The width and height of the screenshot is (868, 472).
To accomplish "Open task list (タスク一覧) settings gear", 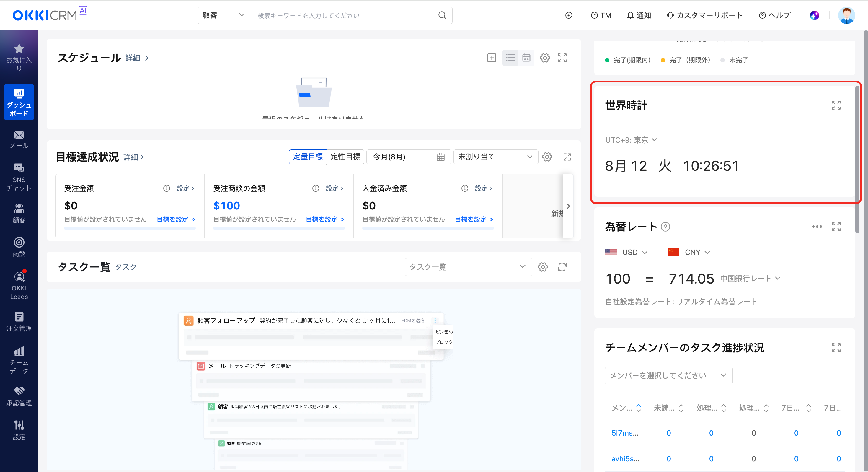I will click(x=543, y=267).
